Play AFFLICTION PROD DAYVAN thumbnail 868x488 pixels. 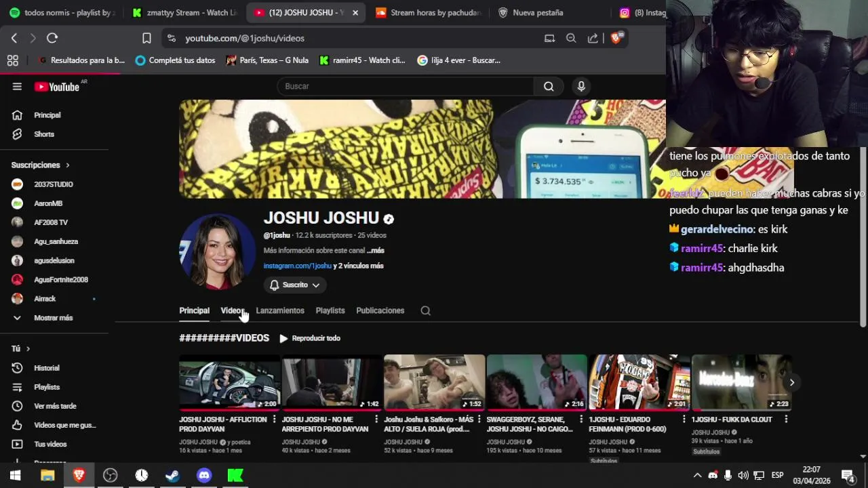point(230,382)
